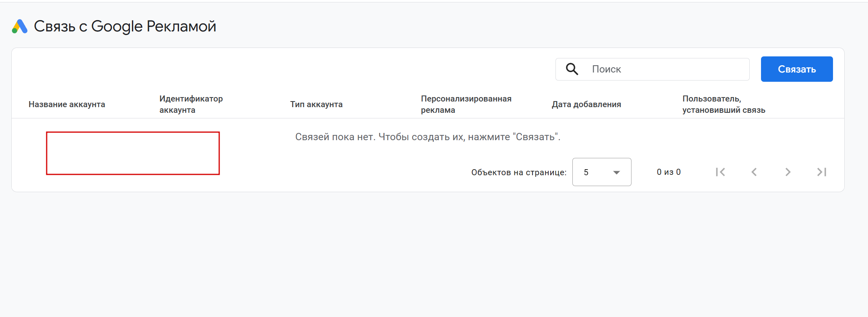Click the Персонализированная реклама column header
The image size is (868, 317).
[466, 104]
